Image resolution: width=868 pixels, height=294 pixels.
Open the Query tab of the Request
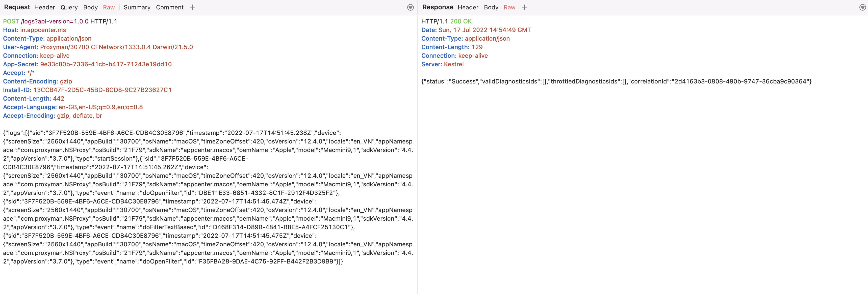point(69,7)
